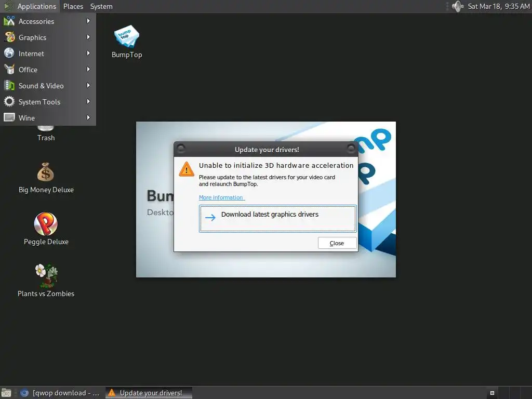Click the volume speaker icon in the panel
The image size is (532, 399).
point(458,6)
